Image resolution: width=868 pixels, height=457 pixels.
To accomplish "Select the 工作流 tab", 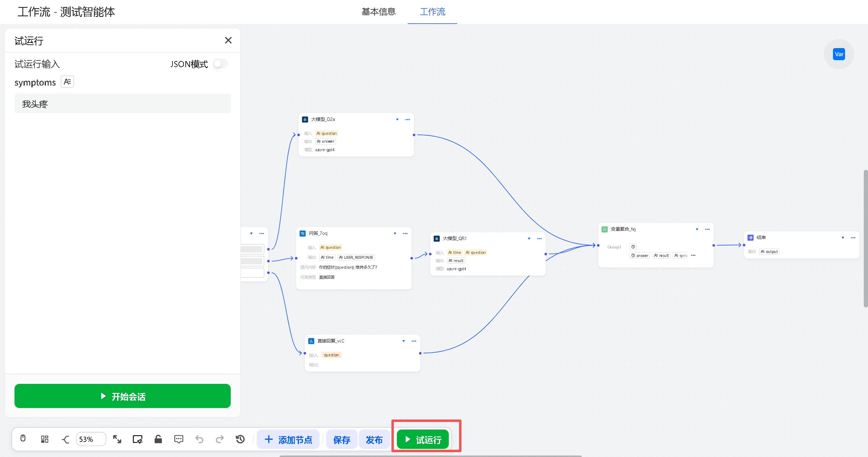I will 432,12.
